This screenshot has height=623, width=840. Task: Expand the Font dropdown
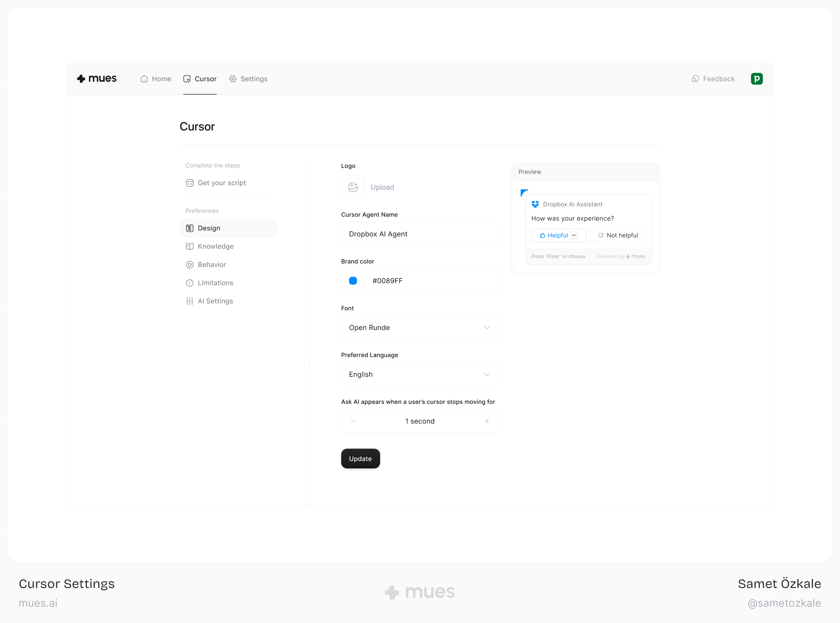pyautogui.click(x=420, y=327)
